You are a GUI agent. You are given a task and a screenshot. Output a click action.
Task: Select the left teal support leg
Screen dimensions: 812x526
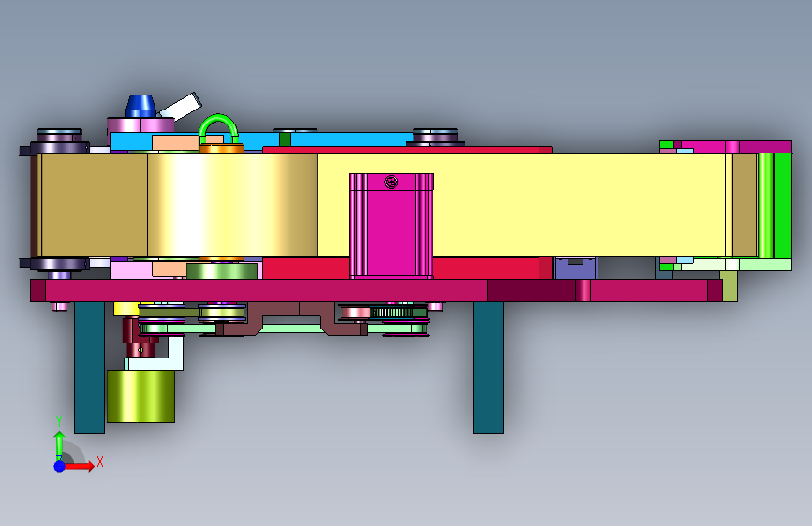(x=90, y=368)
